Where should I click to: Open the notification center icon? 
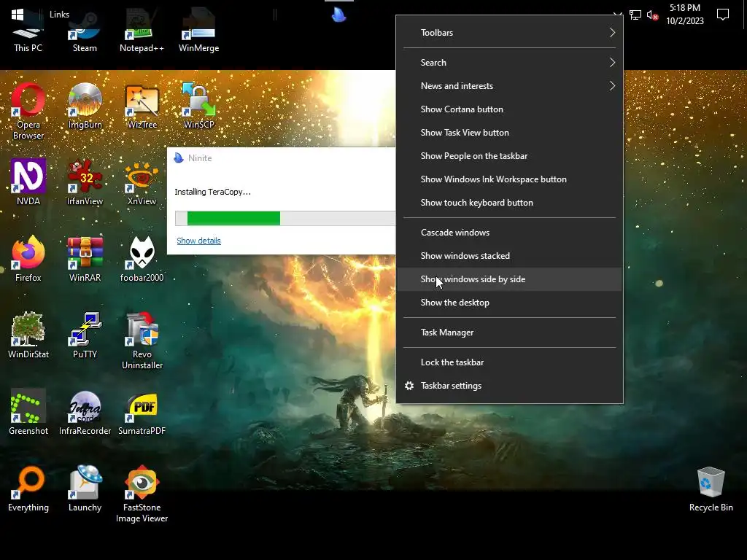click(x=723, y=15)
